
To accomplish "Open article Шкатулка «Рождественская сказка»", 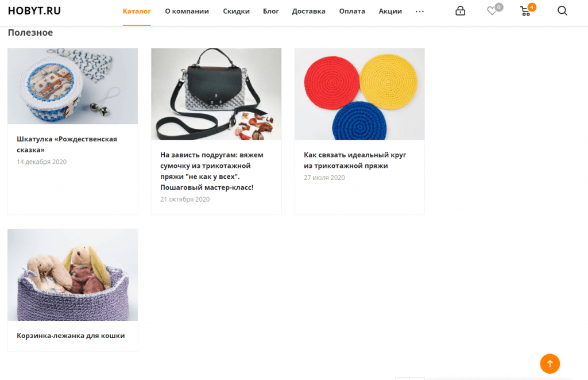I will point(67,144).
